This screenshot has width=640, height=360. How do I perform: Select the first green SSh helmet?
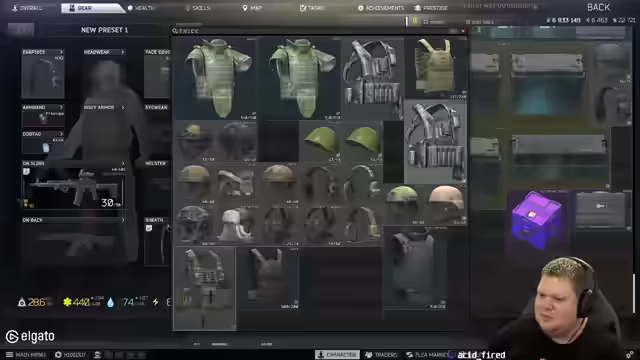[321, 141]
